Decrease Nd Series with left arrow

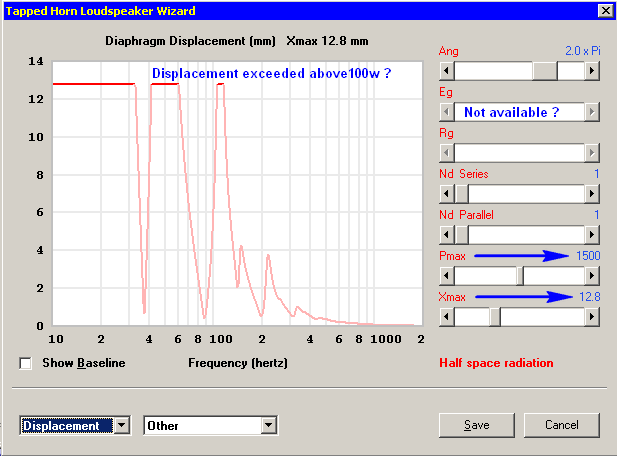click(x=447, y=194)
